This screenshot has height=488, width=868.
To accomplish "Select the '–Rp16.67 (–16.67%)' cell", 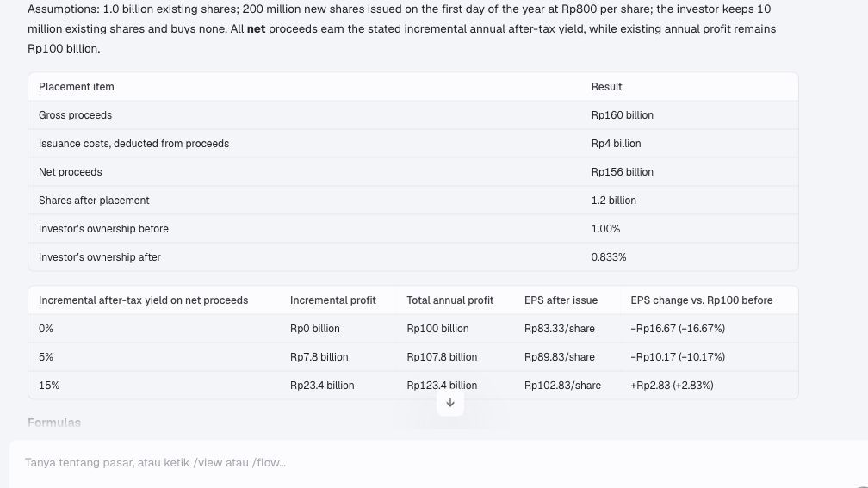I will pos(678,329).
